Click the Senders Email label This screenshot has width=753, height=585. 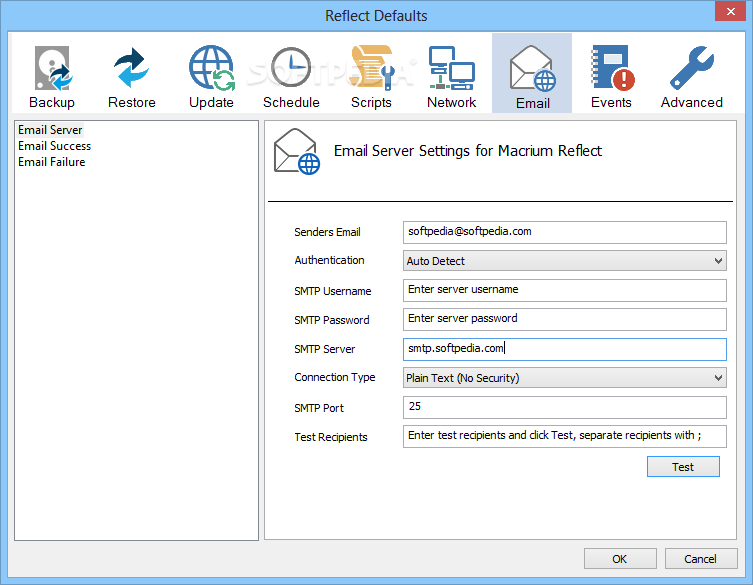pyautogui.click(x=327, y=232)
